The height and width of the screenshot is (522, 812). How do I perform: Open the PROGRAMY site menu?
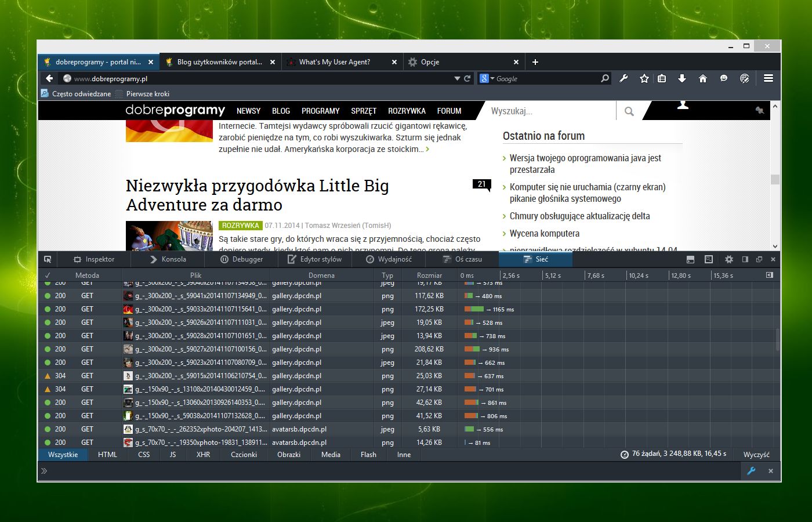[x=321, y=111]
